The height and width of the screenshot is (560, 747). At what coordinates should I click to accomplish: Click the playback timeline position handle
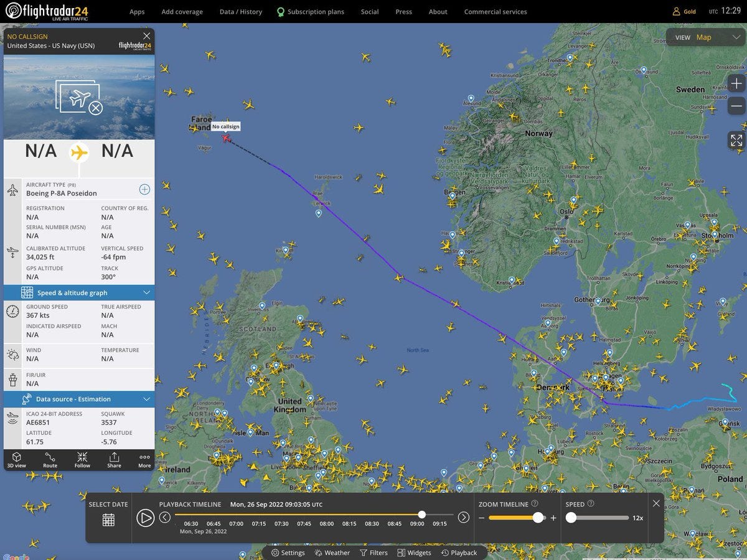[422, 515]
